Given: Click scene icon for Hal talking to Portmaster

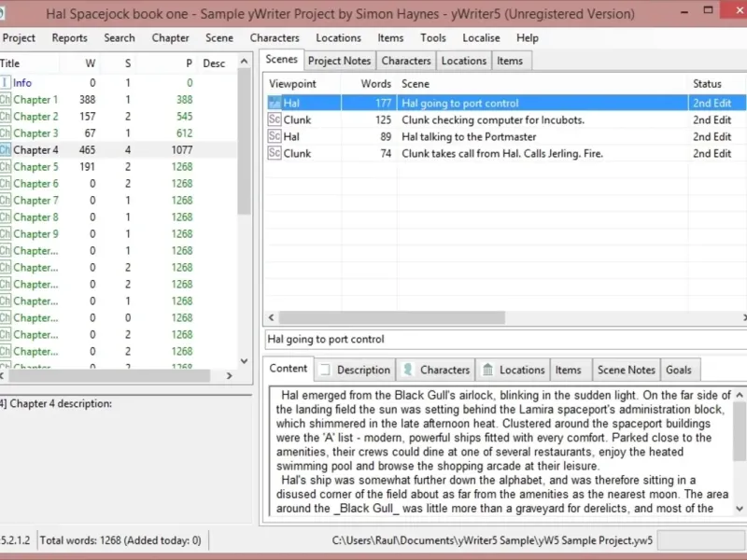Looking at the screenshot, I should 275,136.
